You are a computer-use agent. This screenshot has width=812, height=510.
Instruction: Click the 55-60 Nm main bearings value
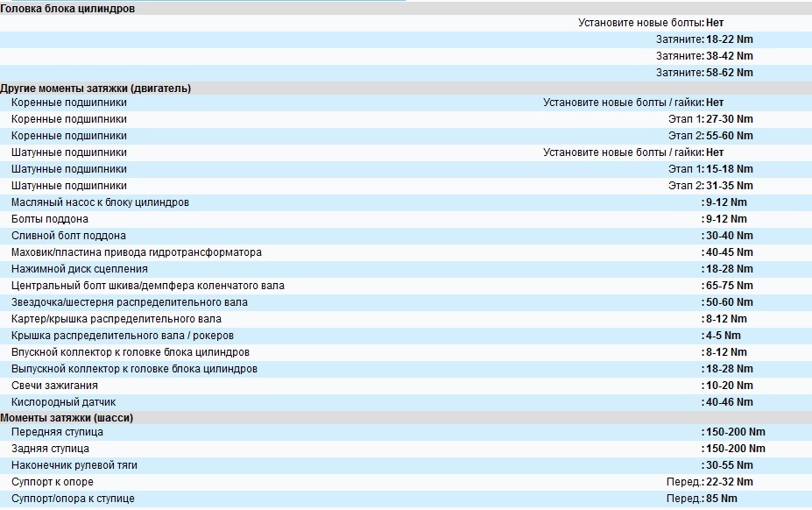[x=729, y=136]
